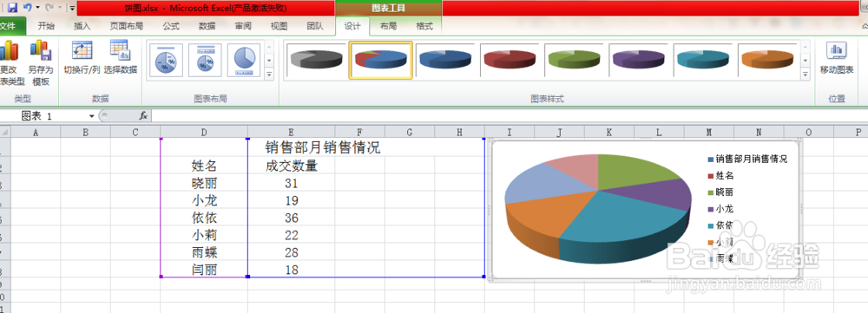Select column K header
Viewport: 868px width, 313px height.
coord(609,132)
